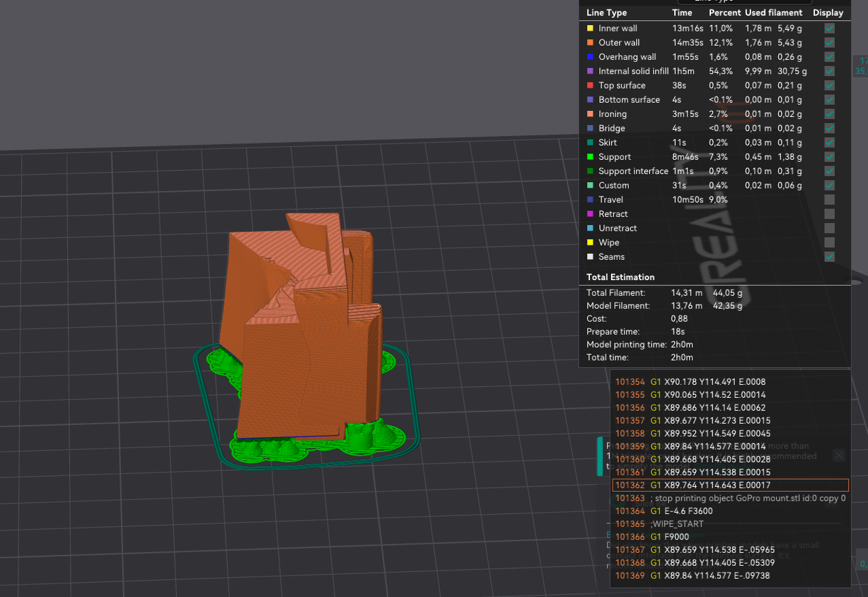
Task: Click the Support interface legend label
Action: (633, 171)
